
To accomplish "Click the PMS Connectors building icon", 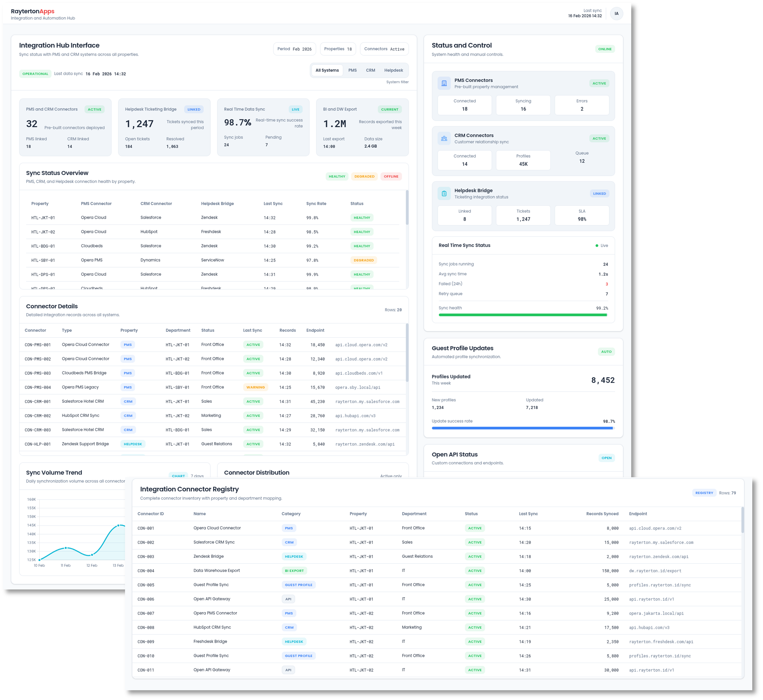I will [444, 83].
